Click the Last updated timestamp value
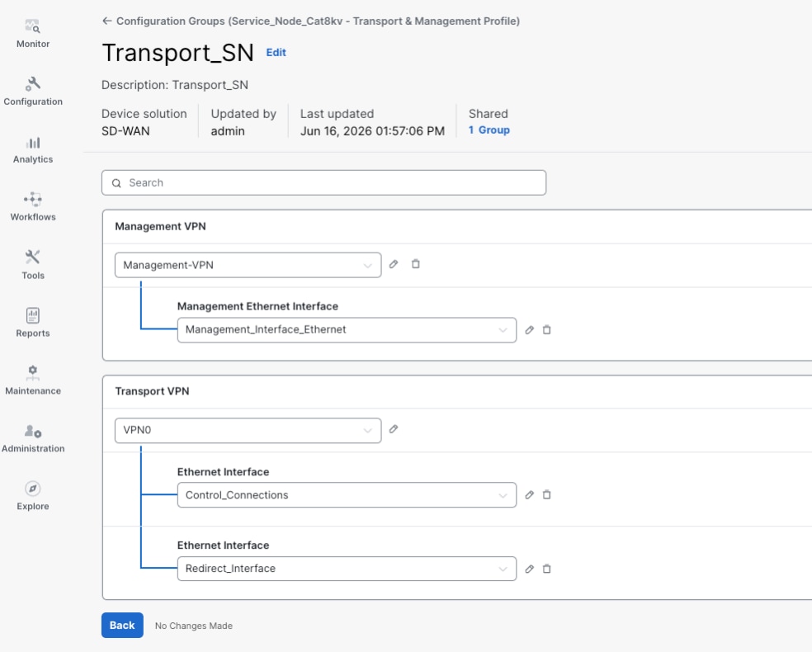The height and width of the screenshot is (652, 812). coord(372,131)
